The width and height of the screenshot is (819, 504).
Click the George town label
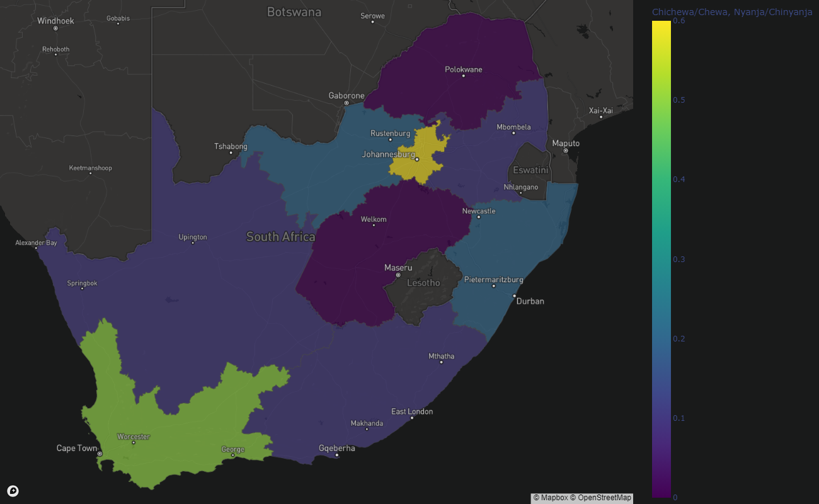point(232,449)
